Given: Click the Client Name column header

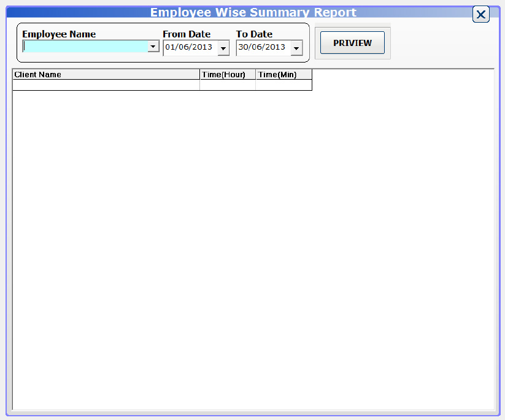Looking at the screenshot, I should point(104,74).
